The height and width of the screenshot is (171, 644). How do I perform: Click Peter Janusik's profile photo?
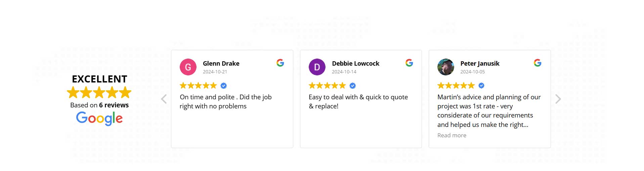coord(445,67)
